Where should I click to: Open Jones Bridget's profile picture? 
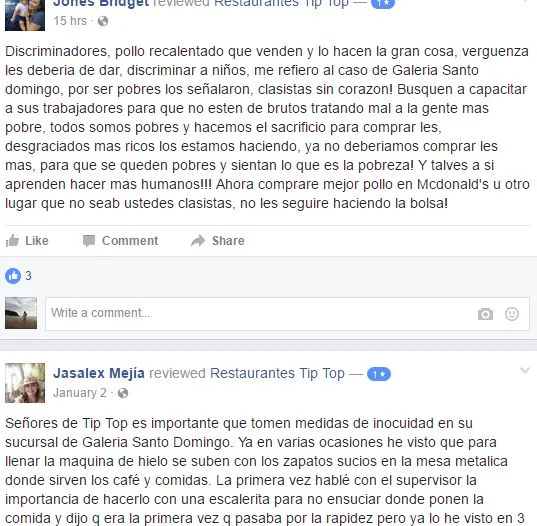tap(25, 15)
